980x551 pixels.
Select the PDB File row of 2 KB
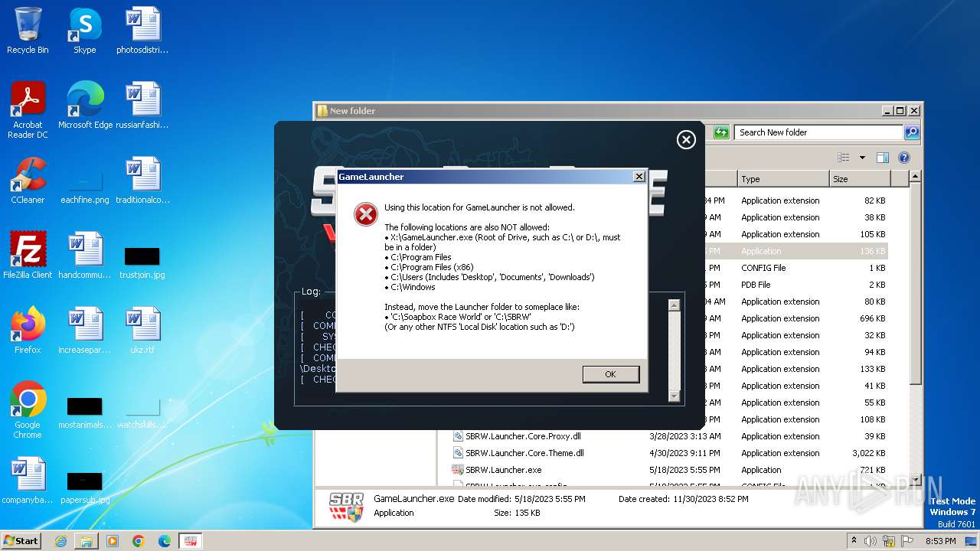pyautogui.click(x=796, y=285)
